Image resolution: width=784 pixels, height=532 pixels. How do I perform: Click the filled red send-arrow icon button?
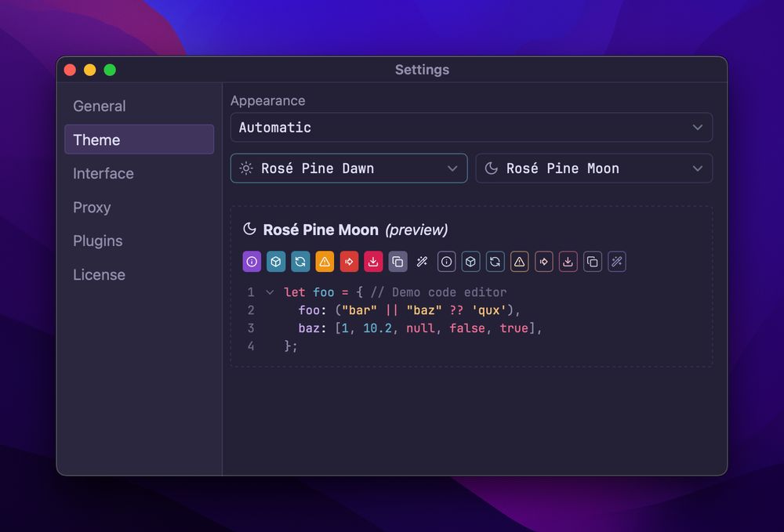tap(349, 262)
